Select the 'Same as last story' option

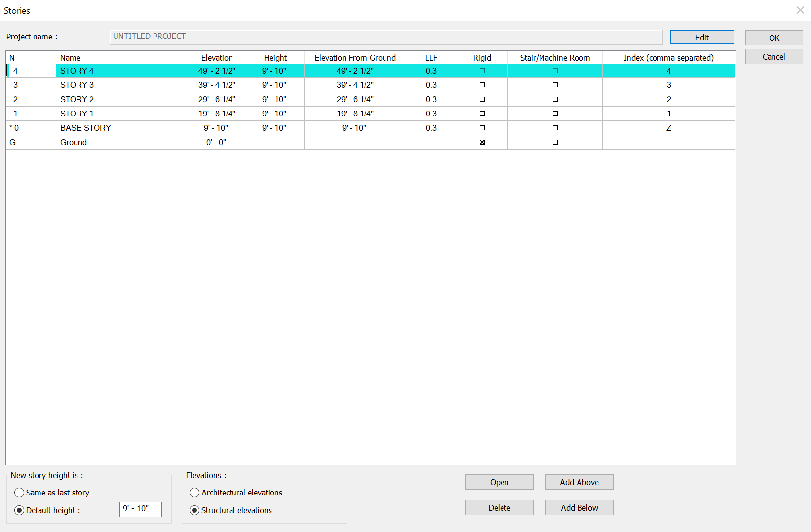point(20,493)
